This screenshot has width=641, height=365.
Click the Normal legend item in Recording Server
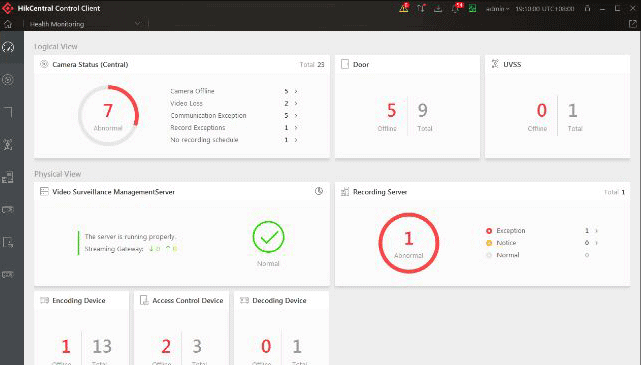click(502, 255)
